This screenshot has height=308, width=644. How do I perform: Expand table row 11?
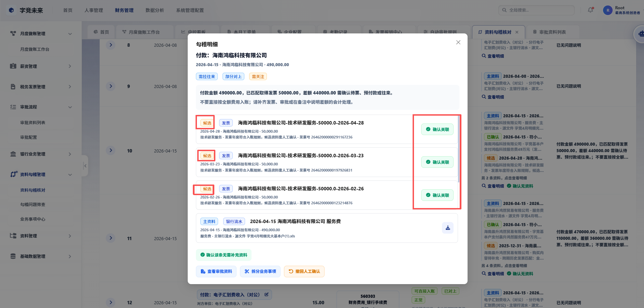(111, 238)
